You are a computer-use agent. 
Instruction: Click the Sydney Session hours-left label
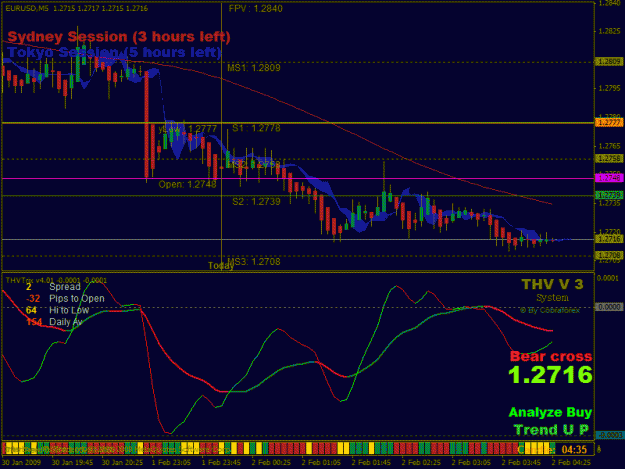(119, 37)
